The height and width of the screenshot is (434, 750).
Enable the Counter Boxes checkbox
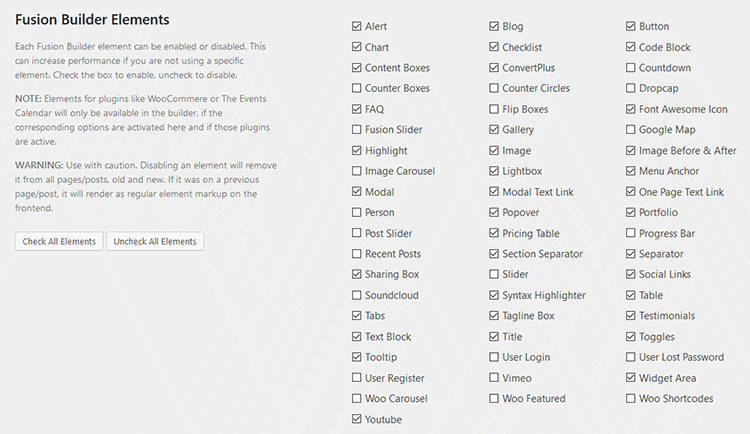click(x=356, y=88)
